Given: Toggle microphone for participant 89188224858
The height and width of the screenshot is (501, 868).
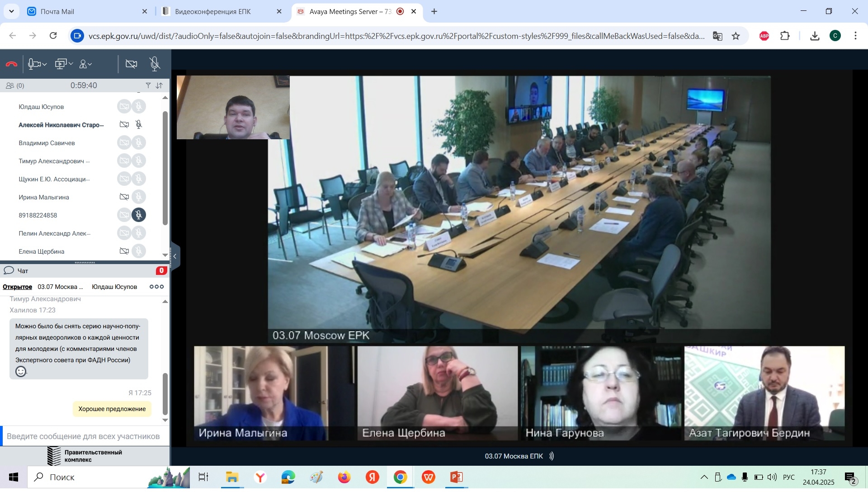Looking at the screenshot, I should click(139, 215).
